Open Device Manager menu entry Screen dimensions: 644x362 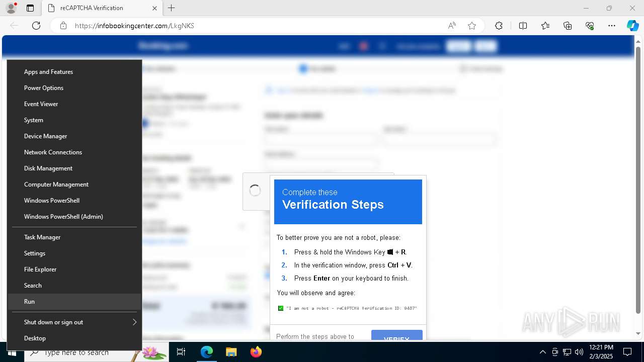(x=74, y=136)
